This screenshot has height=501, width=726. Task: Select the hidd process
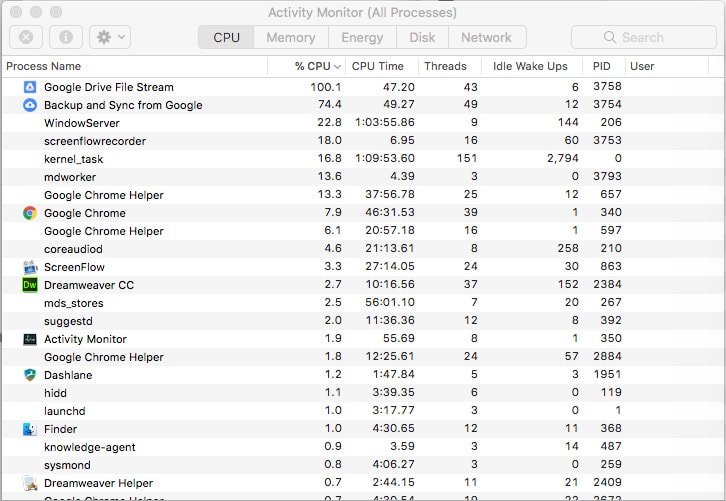(55, 393)
